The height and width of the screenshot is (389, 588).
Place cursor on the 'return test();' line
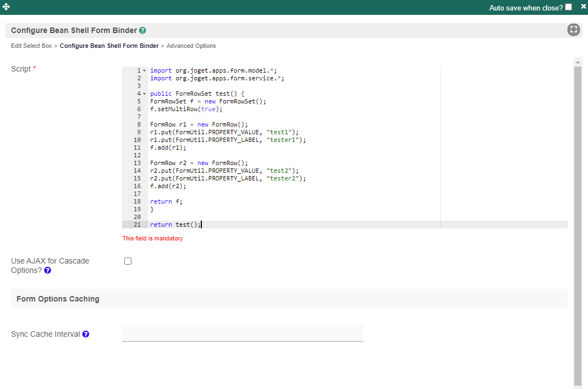(x=175, y=224)
